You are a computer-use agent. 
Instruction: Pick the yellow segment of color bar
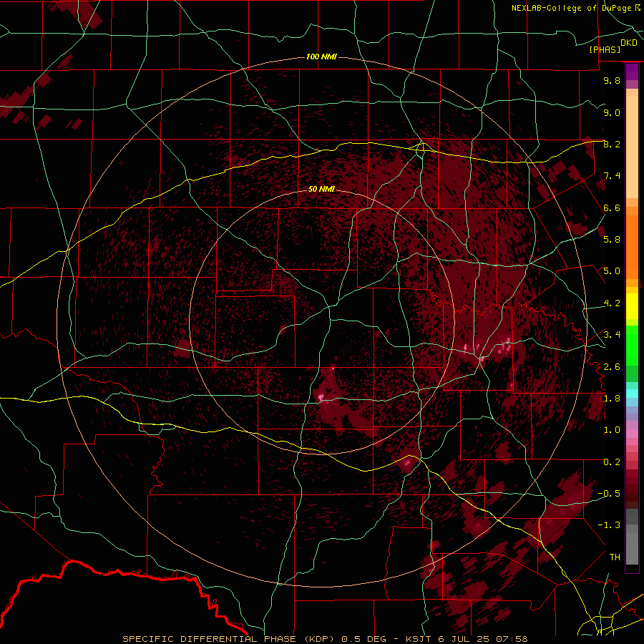pyautogui.click(x=632, y=306)
